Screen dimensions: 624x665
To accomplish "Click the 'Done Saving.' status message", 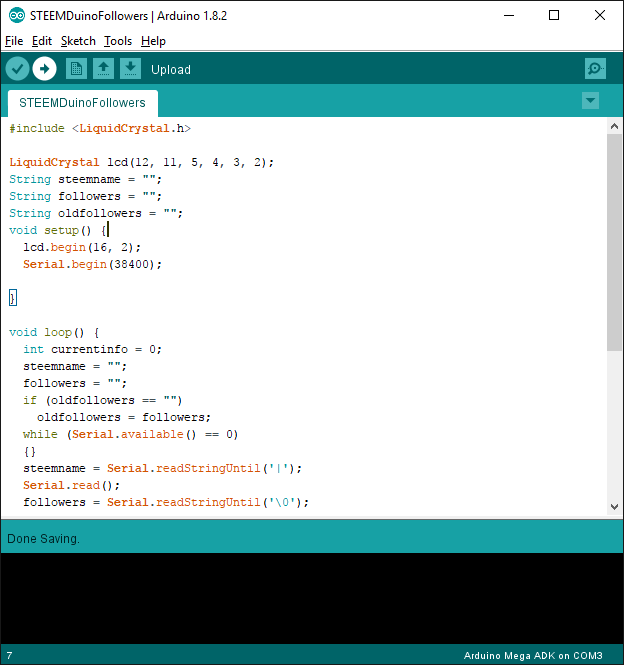I will click(43, 539).
